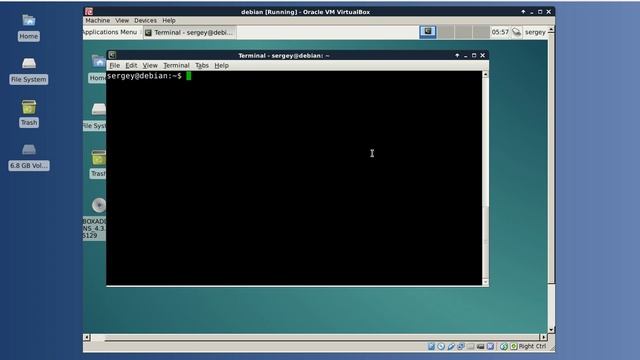Open the VirtualBox Machine menu
Image resolution: width=640 pixels, height=360 pixels.
point(98,20)
